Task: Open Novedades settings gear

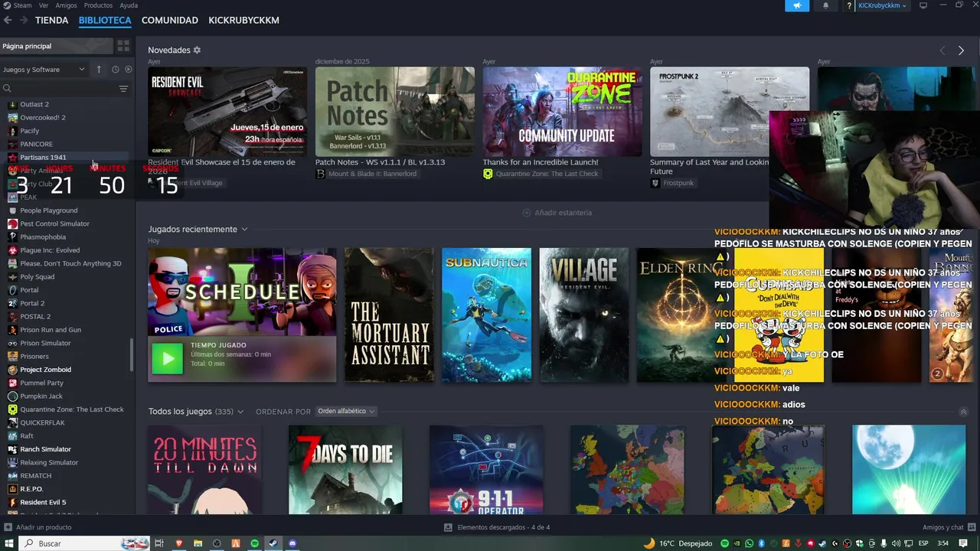Action: coord(197,50)
